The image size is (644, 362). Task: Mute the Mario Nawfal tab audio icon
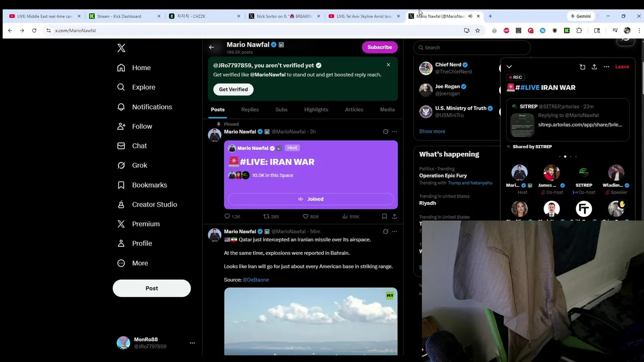470,16
